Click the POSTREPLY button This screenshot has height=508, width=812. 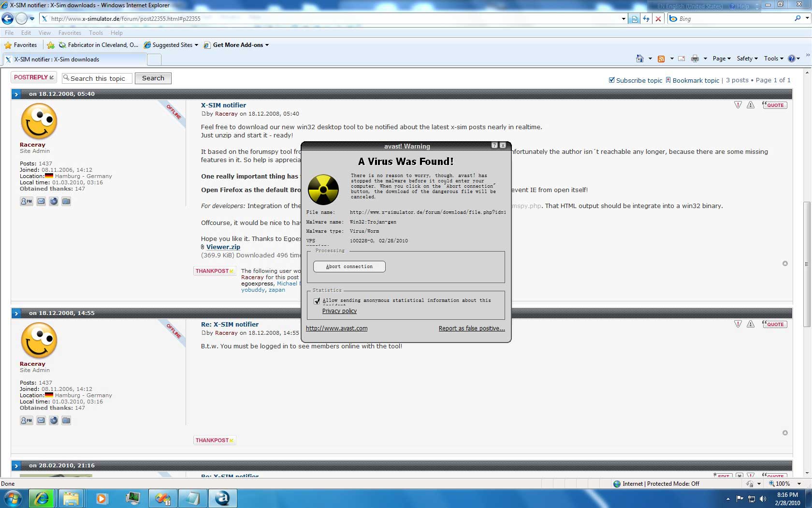(x=34, y=77)
